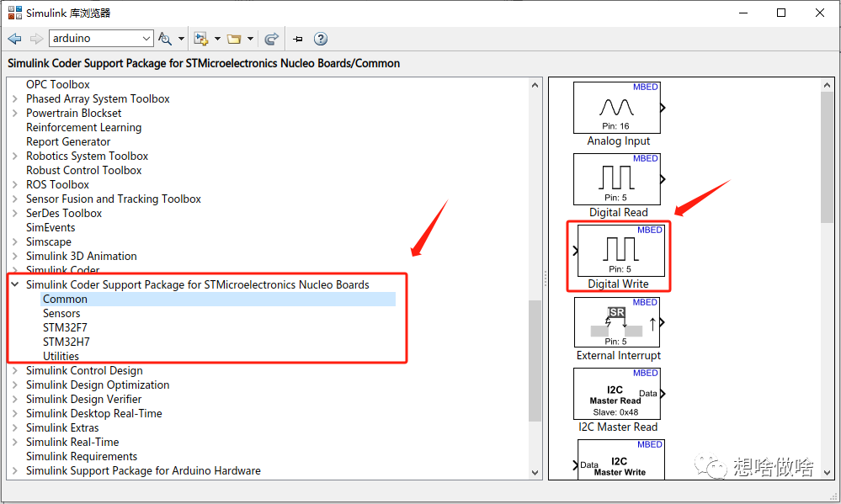Select Reinforcement Learning library
The height and width of the screenshot is (504, 841).
click(x=83, y=128)
